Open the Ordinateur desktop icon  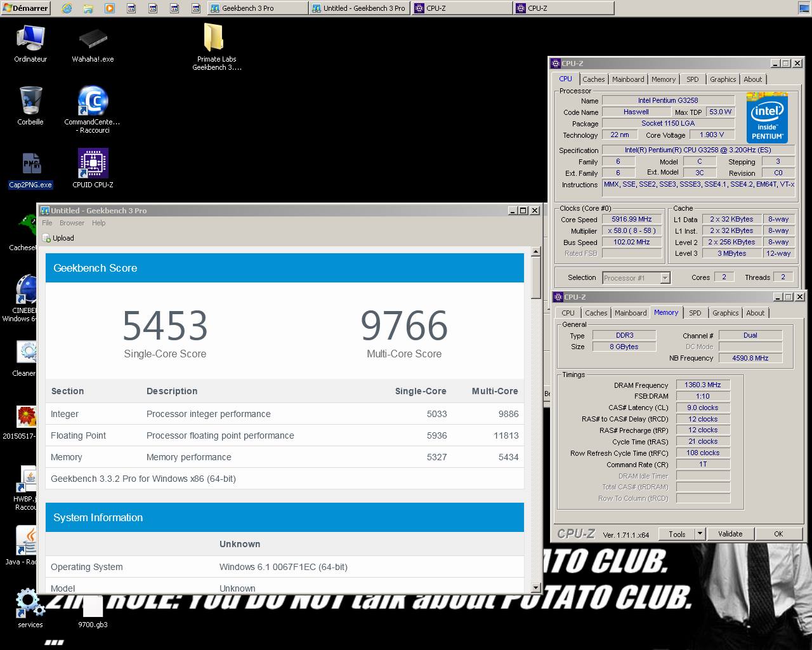pyautogui.click(x=30, y=44)
